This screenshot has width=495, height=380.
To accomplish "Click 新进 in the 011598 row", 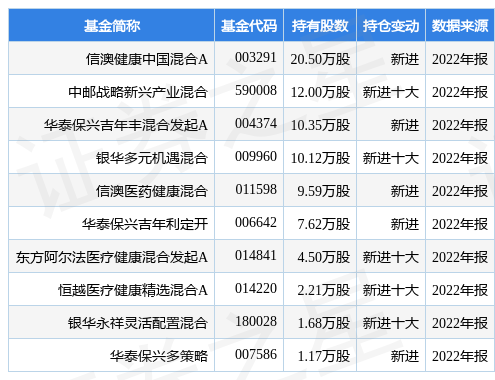I will pos(405,191).
